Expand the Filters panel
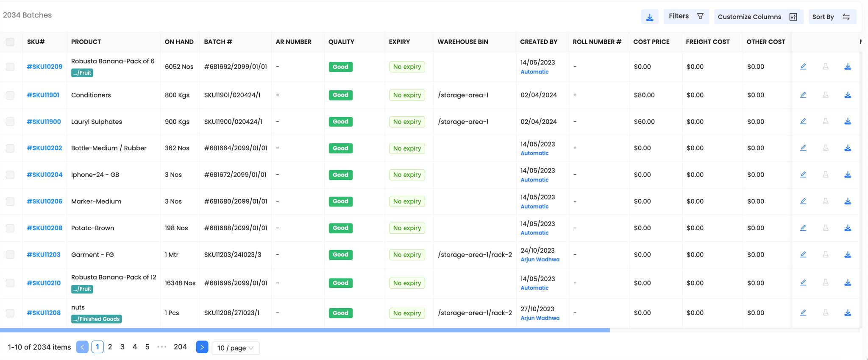Screen dimensions: 868x360 click(x=685, y=17)
